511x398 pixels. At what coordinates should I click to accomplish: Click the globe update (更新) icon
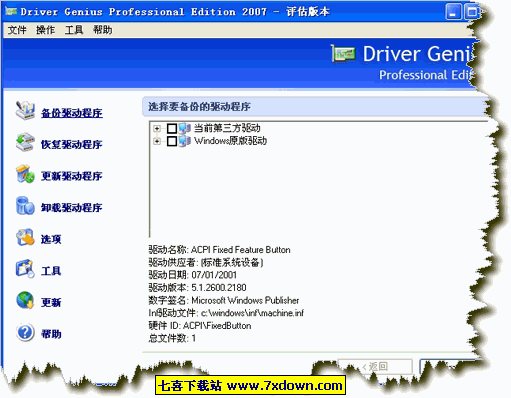[x=25, y=300]
